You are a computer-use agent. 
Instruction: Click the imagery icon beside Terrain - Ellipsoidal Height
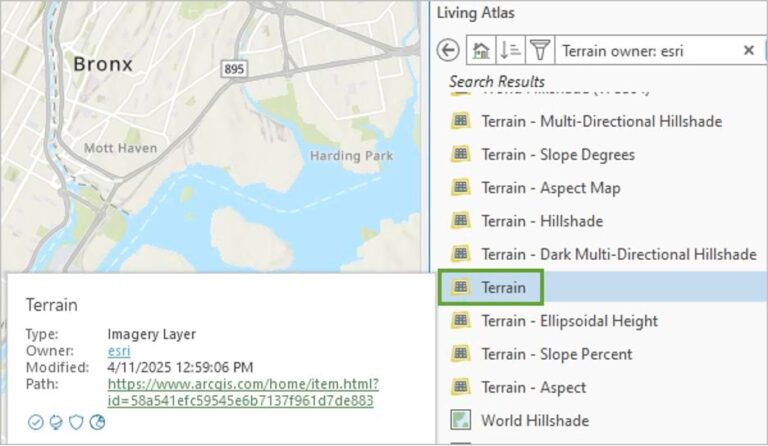[x=460, y=320]
